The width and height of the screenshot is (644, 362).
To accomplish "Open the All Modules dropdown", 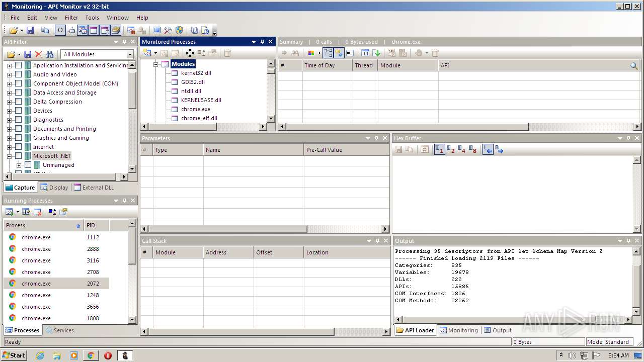I will [130, 54].
